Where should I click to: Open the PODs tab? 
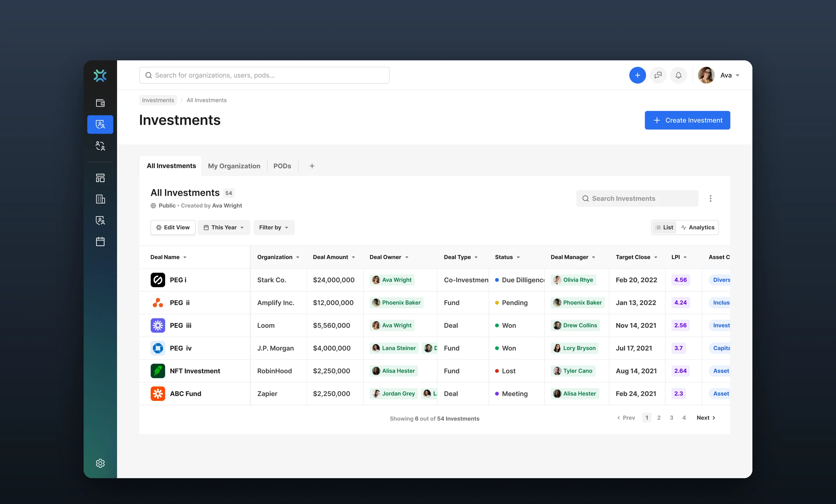tap(282, 166)
